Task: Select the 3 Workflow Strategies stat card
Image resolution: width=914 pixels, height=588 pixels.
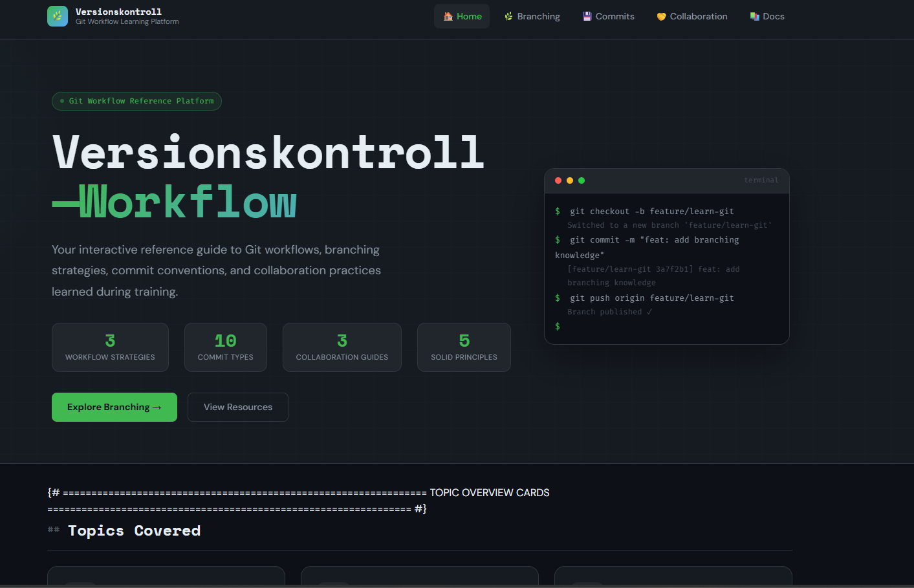Action: pyautogui.click(x=110, y=347)
